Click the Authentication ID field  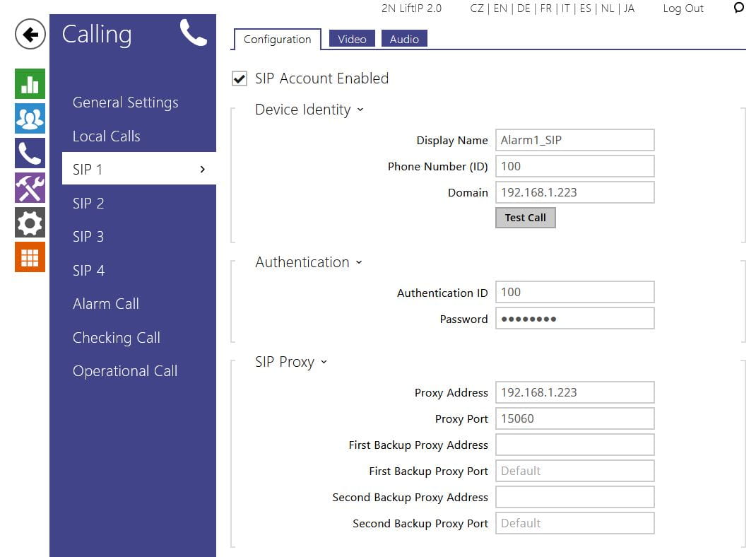[x=574, y=292]
